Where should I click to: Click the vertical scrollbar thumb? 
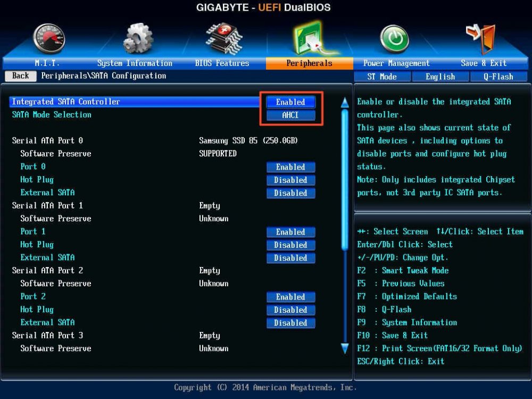point(345,180)
